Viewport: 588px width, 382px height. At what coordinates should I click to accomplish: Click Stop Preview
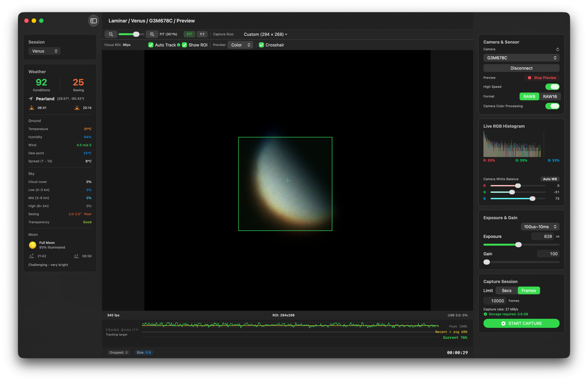point(542,78)
